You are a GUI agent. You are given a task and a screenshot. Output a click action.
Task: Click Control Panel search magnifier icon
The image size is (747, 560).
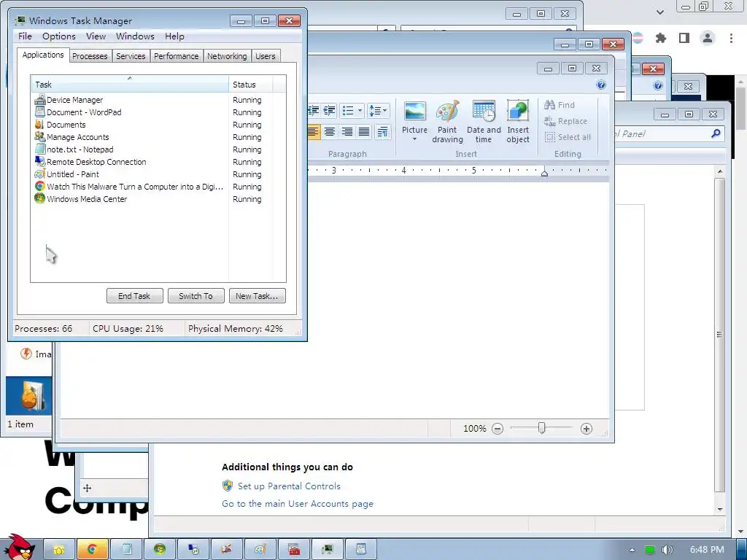[716, 134]
